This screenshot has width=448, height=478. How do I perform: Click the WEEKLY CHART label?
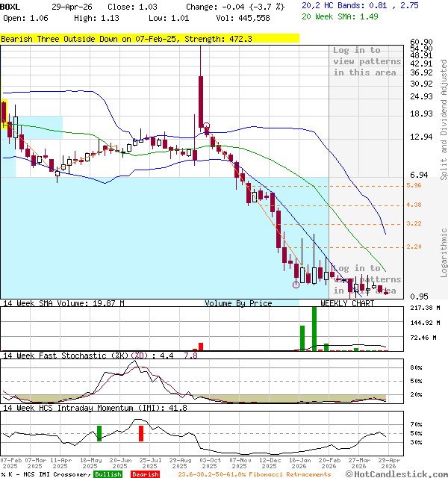click(x=347, y=303)
